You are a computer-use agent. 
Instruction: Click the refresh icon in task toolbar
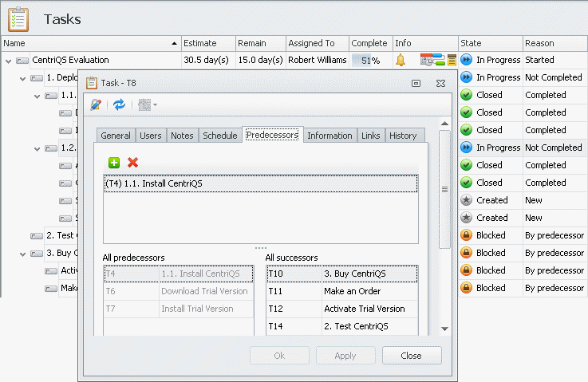[119, 104]
